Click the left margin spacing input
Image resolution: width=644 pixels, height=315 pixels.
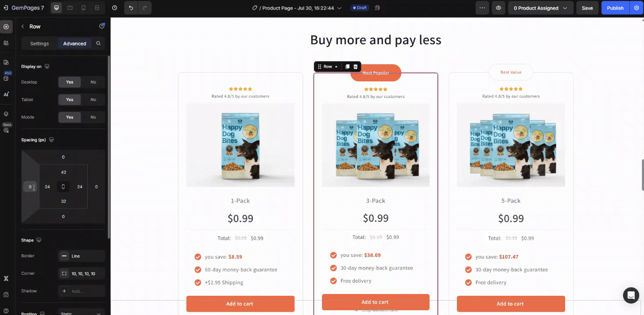[x=30, y=187]
